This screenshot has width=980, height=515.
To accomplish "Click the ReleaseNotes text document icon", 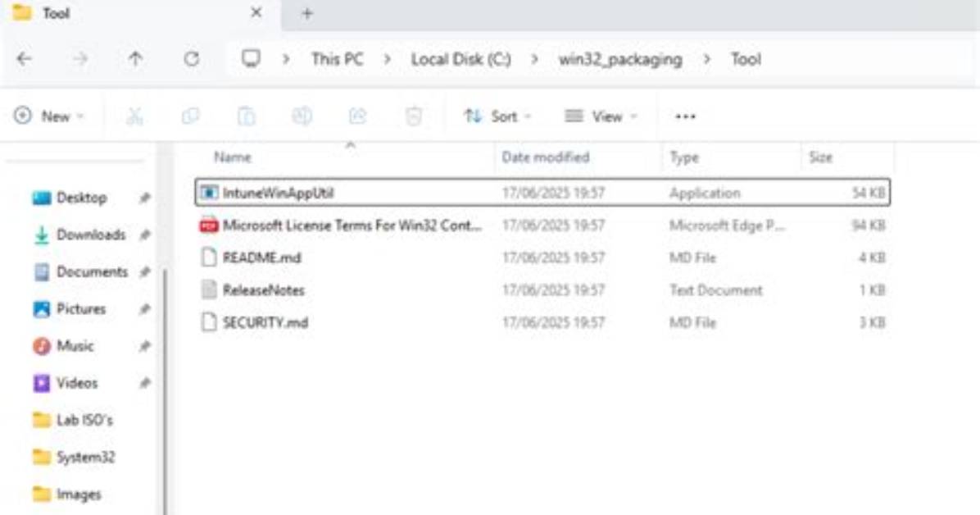I will 209,290.
